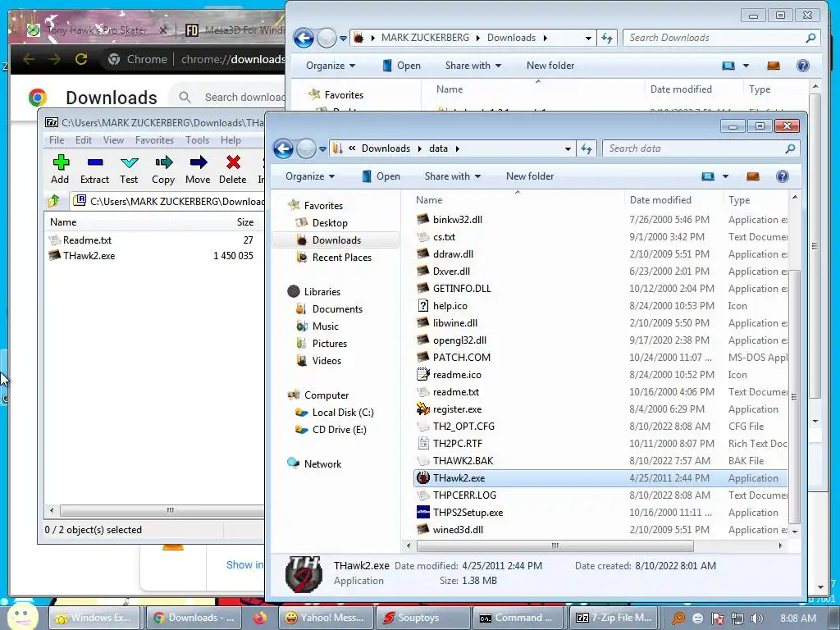Select Network in navigation pane
Image resolution: width=840 pixels, height=630 pixels.
322,464
